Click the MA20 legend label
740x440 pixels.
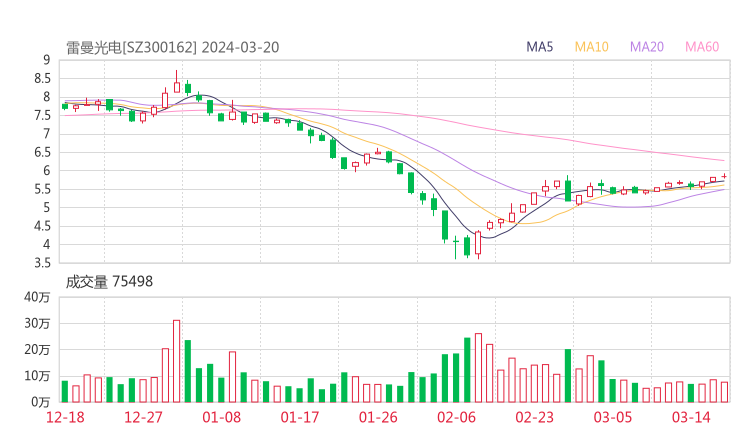tap(647, 47)
